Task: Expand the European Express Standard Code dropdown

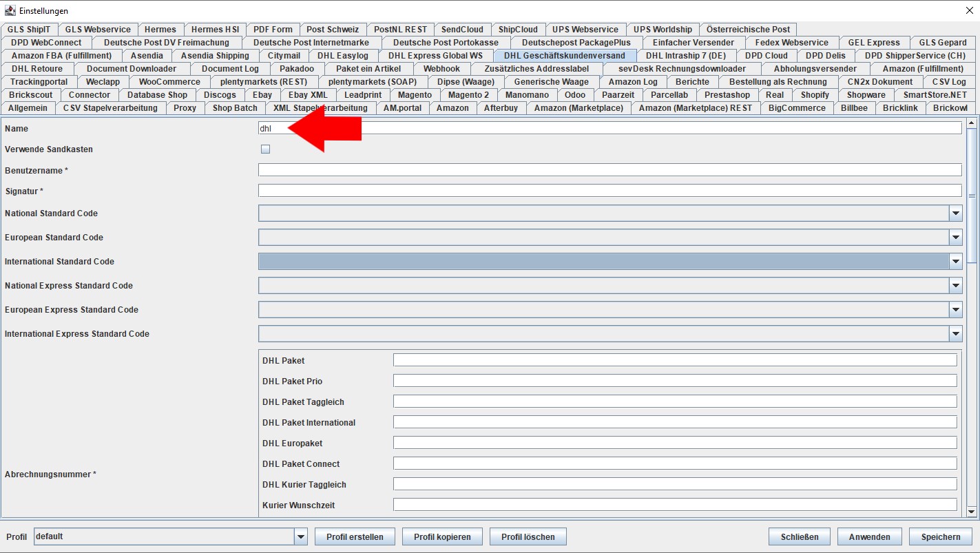Action: (955, 310)
